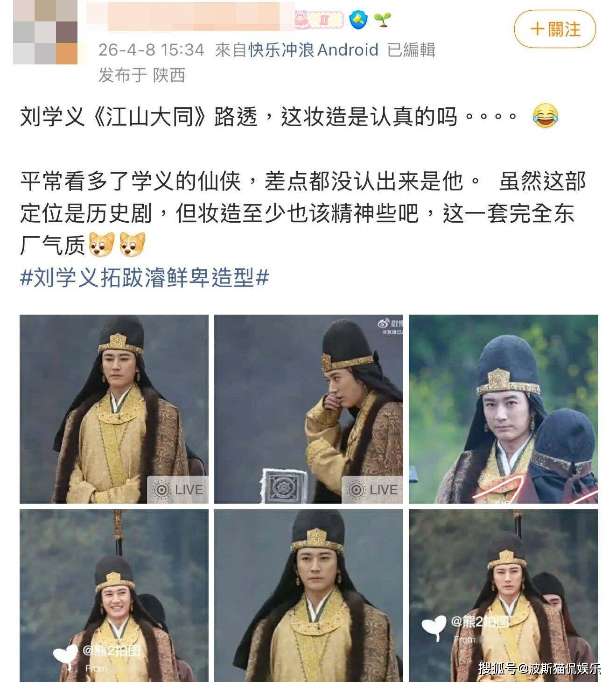Click the laughing-crying emoji in the post

tap(546, 116)
